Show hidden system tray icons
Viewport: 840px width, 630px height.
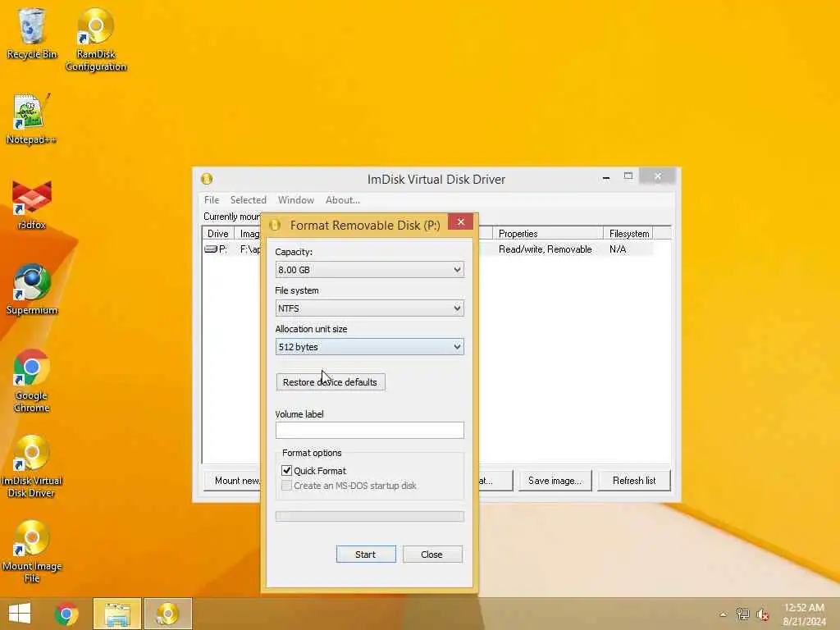pyautogui.click(x=724, y=614)
